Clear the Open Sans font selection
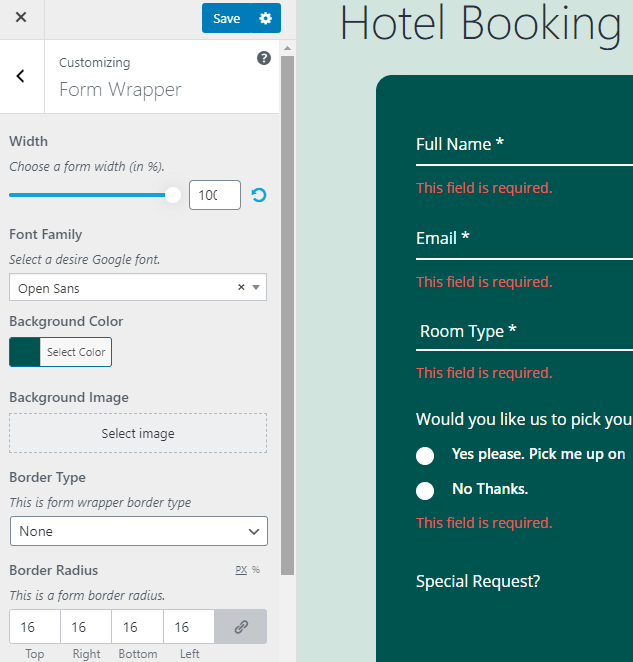 241,287
